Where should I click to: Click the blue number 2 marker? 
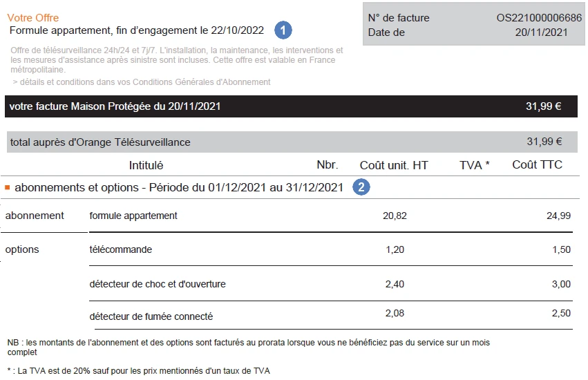(361, 187)
